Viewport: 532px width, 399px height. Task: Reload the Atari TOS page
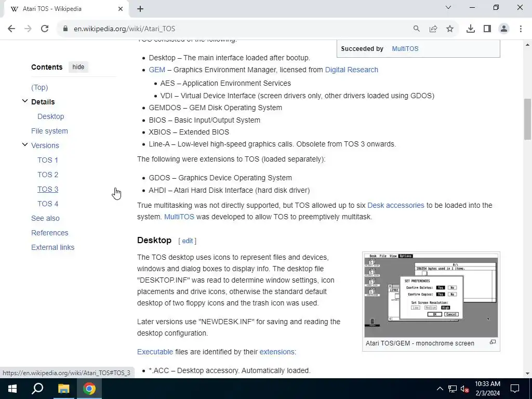45,29
